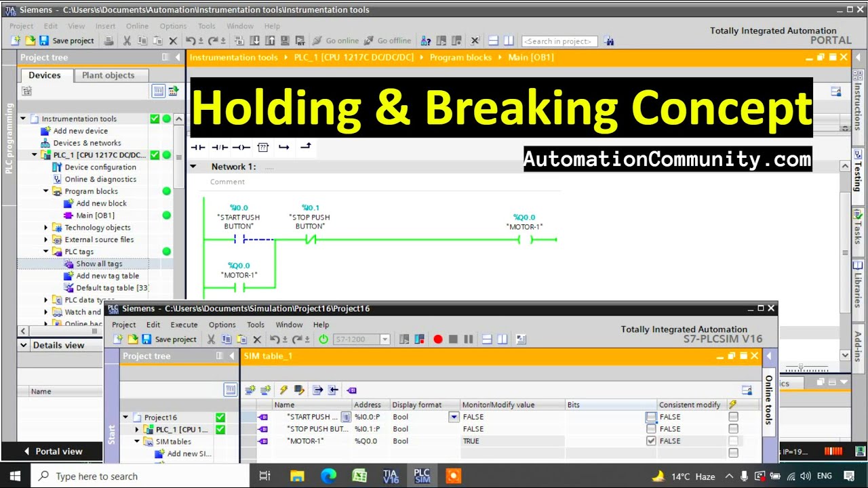This screenshot has width=868, height=488.
Task: Collapse the PLC tags folder
Action: pyautogui.click(x=46, y=251)
